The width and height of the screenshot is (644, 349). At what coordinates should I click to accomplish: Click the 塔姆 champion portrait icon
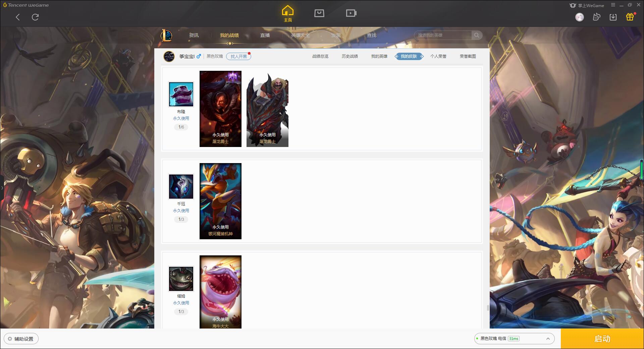point(181,279)
